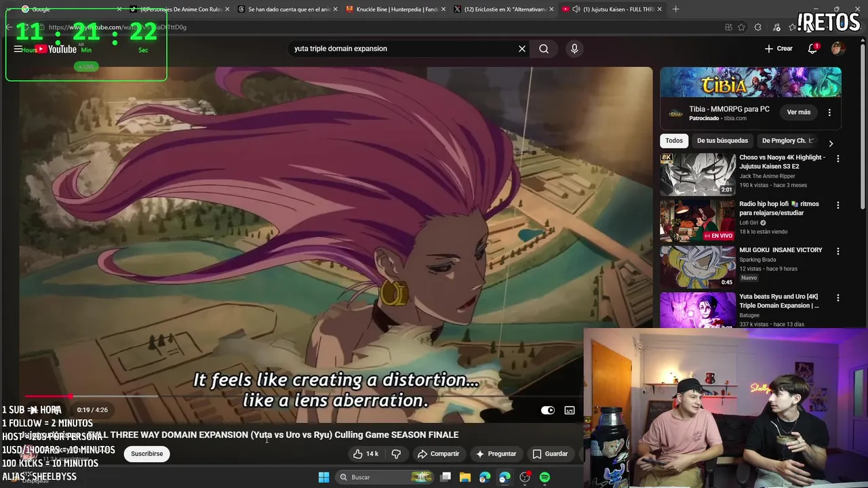Viewport: 868px width, 488px height.
Task: Open the Windows Start menu
Action: [324, 477]
